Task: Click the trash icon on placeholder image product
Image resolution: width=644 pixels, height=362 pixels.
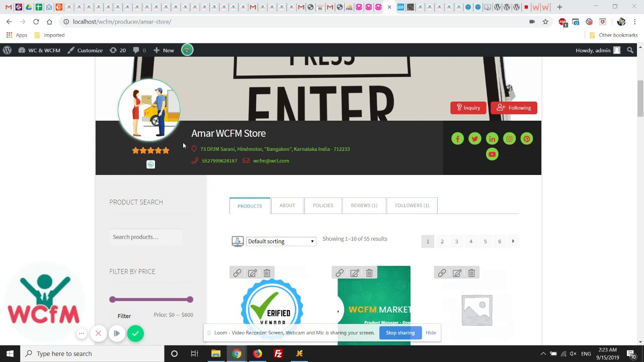Action: click(x=471, y=273)
